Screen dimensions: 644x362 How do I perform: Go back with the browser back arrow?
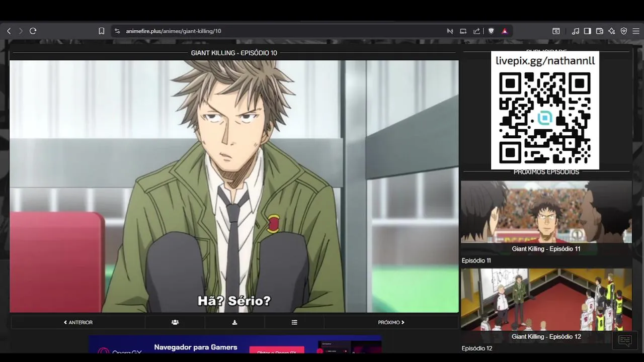pyautogui.click(x=9, y=31)
